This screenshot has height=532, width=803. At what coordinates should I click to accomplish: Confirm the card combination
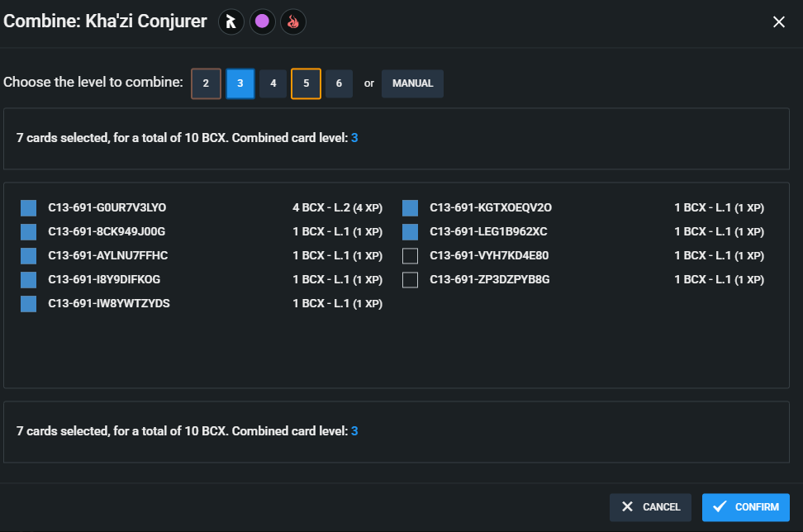pos(745,507)
